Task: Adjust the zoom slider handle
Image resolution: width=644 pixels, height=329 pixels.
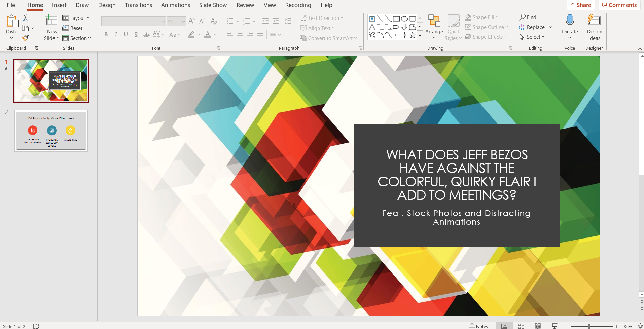Action: pos(589,326)
